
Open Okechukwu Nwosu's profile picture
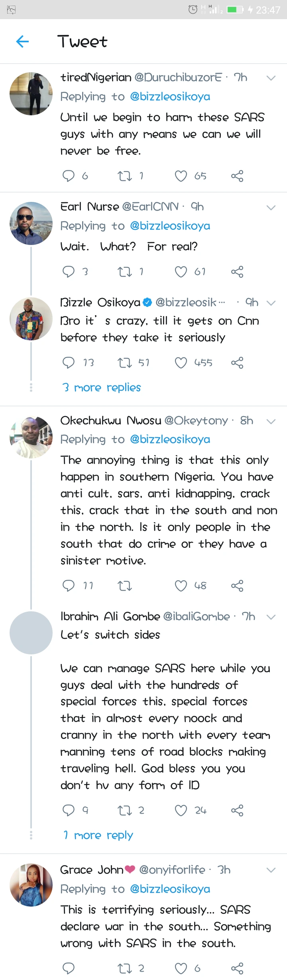(x=31, y=437)
